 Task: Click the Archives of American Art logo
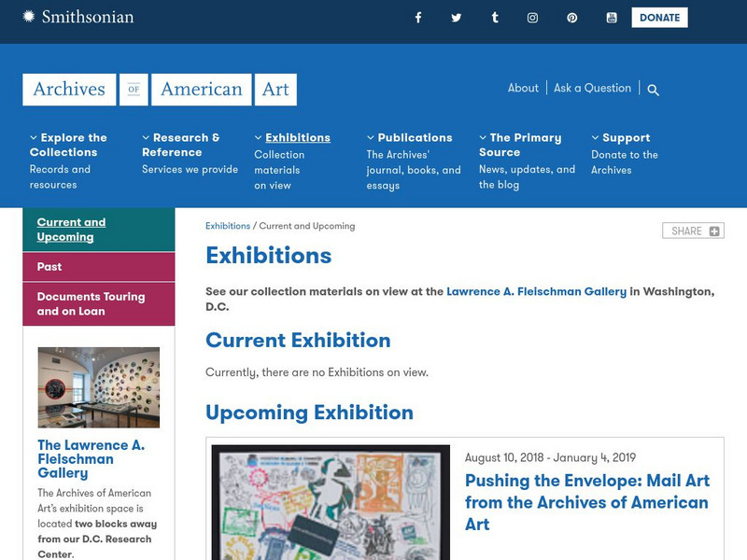159,89
